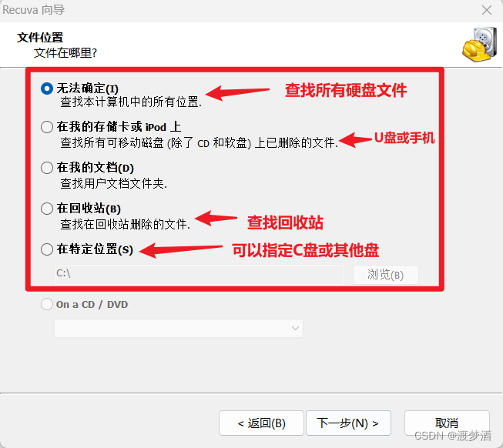Viewport: 503px width, 448px height.
Task: Click the Recuva hard hat drive icon
Action: (480, 45)
